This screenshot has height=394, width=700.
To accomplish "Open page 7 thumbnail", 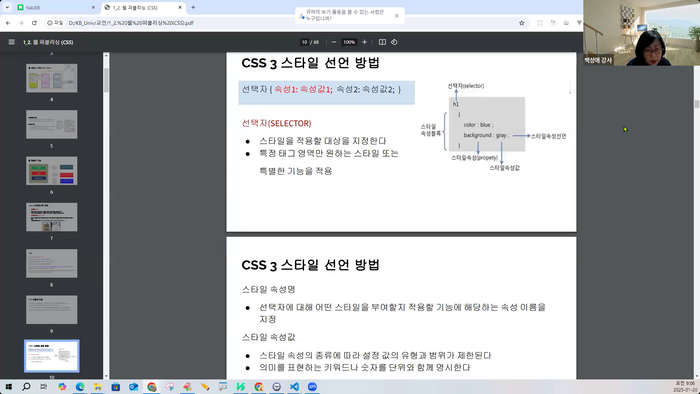I will pos(51,217).
